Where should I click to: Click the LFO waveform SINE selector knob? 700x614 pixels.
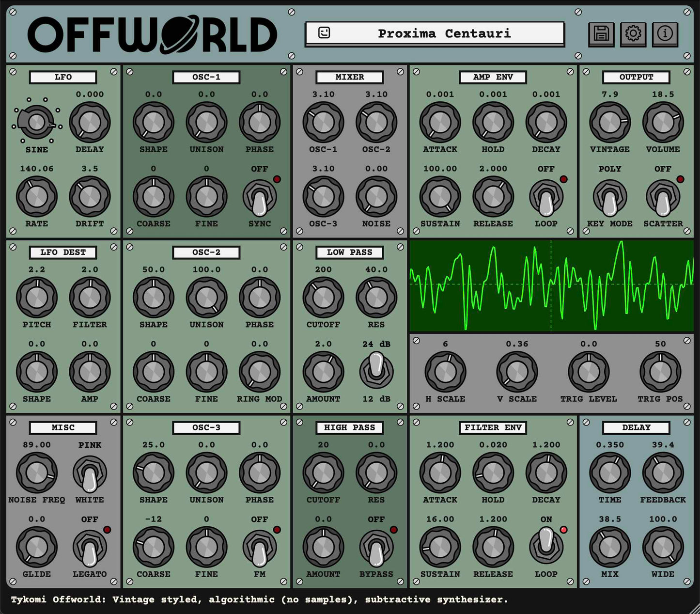pyautogui.click(x=37, y=122)
